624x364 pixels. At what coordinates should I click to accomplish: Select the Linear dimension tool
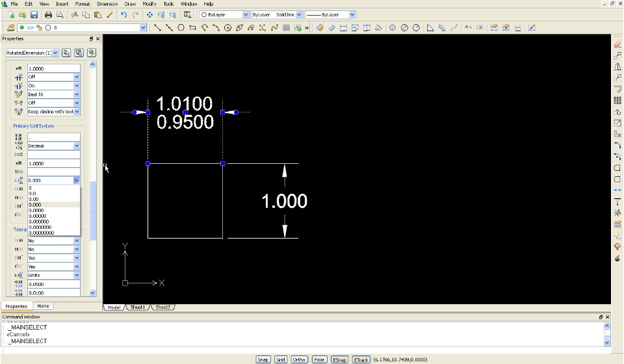tap(343, 27)
